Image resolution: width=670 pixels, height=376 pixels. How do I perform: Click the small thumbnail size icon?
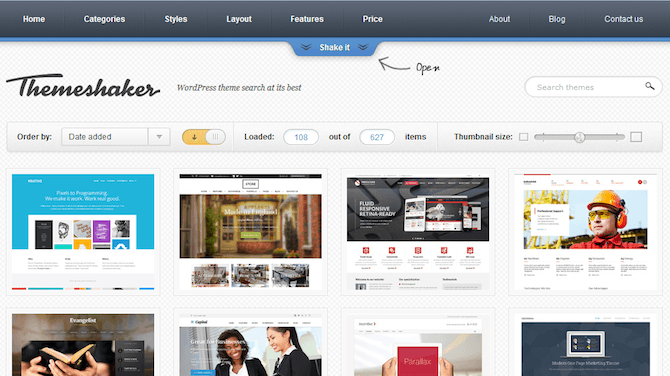523,137
